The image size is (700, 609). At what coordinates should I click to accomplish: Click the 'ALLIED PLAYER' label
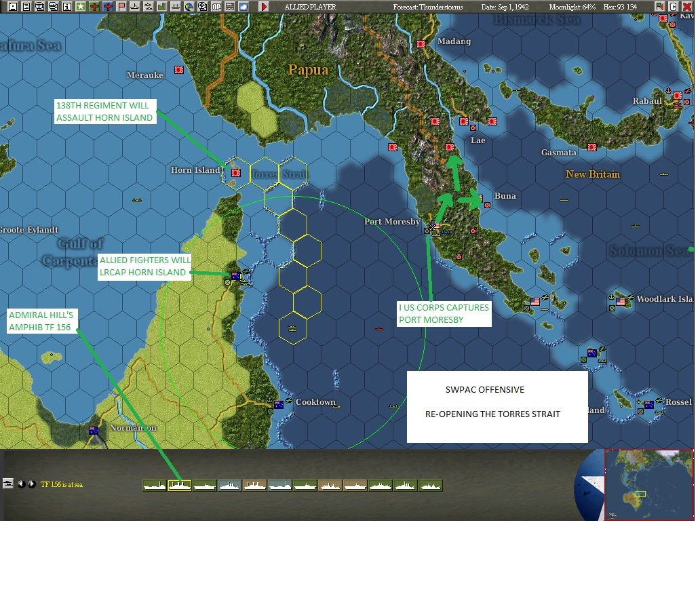(310, 7)
